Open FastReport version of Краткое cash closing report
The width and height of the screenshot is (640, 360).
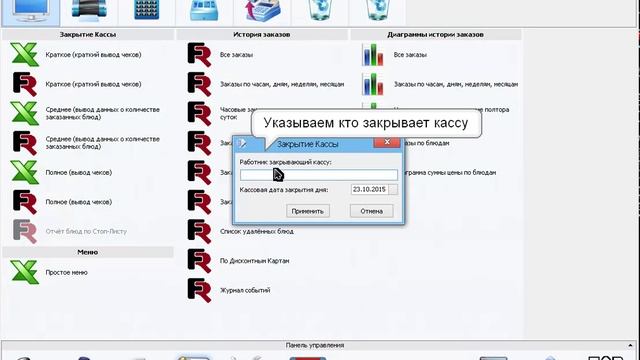(x=24, y=84)
